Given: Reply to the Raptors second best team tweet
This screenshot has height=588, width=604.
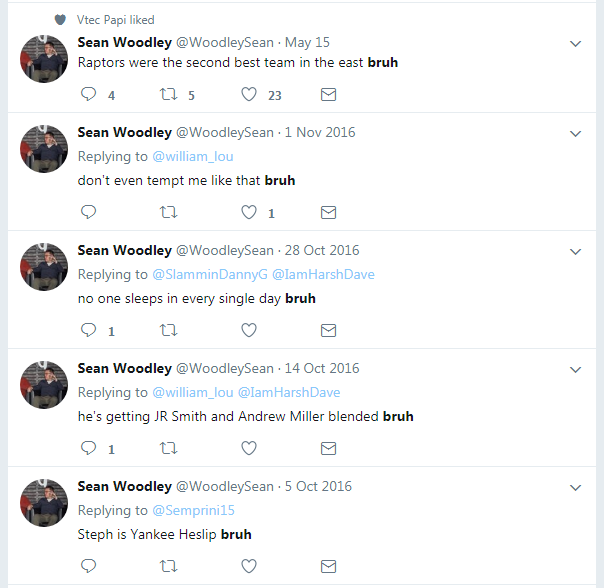Looking at the screenshot, I should [88, 94].
